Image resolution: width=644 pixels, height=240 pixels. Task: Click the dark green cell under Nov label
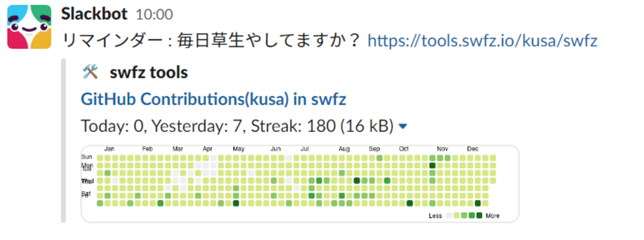pyautogui.click(x=432, y=165)
